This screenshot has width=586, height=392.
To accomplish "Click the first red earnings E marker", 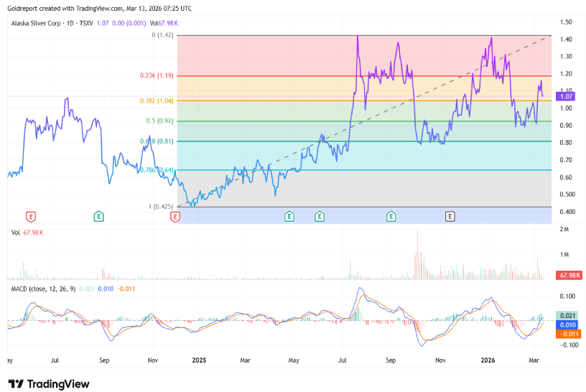I will 30,215.
